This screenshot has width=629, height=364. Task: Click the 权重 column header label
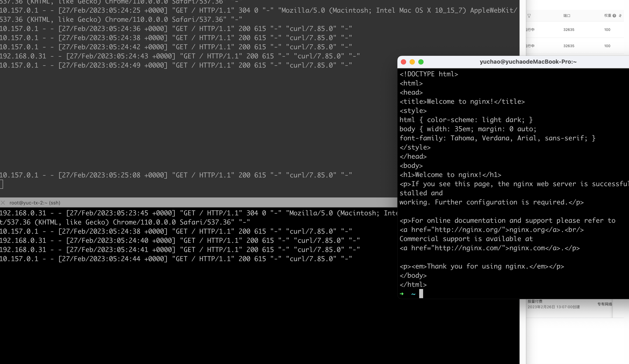pyautogui.click(x=608, y=16)
